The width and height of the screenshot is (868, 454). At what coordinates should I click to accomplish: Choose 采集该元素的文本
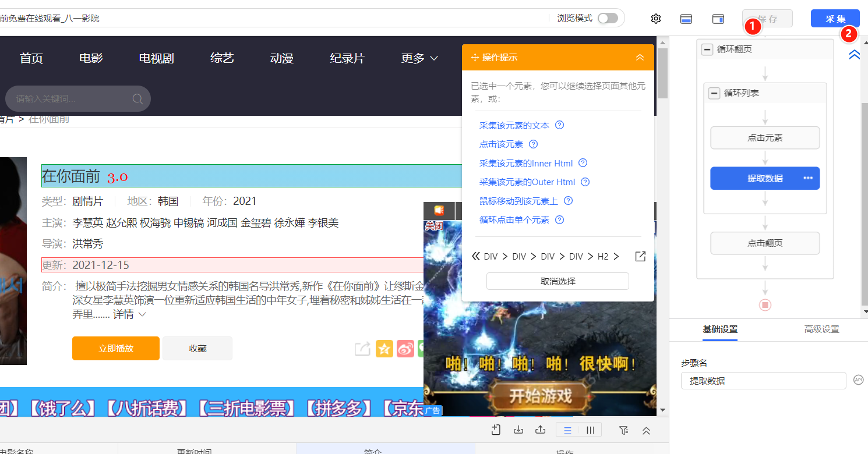tap(514, 125)
